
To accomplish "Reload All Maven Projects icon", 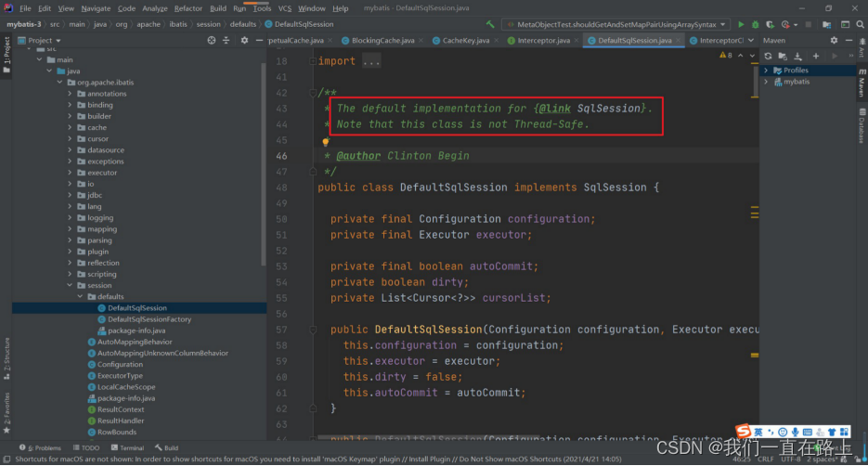I will [x=768, y=56].
